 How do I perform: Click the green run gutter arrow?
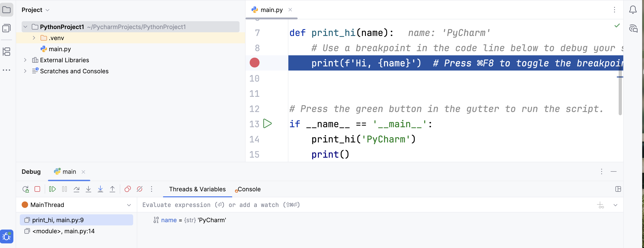(x=267, y=124)
